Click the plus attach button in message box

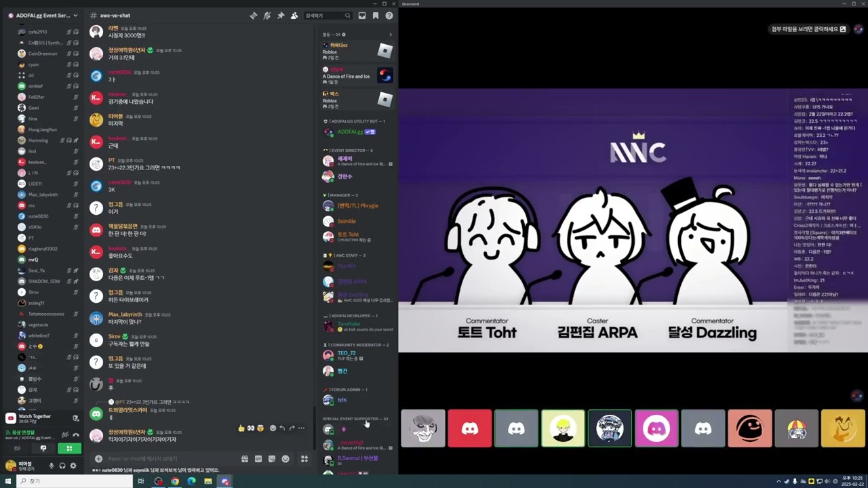click(98, 459)
